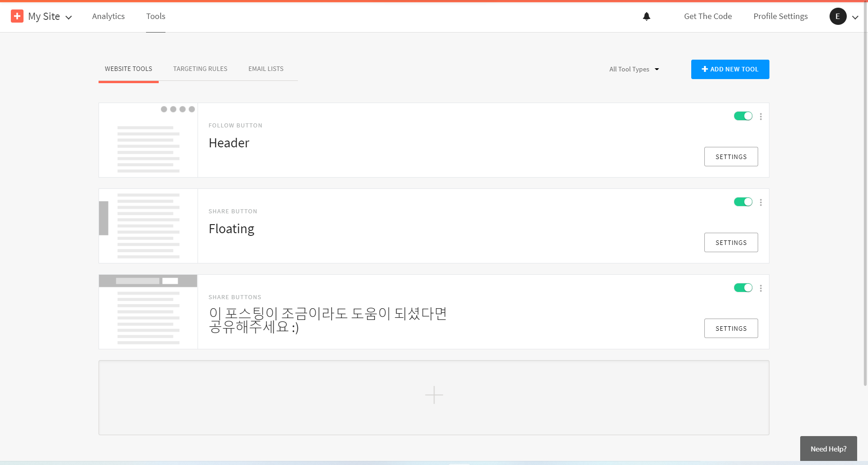The image size is (868, 465).
Task: Click the Floating tool preview thumbnail
Action: pyautogui.click(x=148, y=226)
